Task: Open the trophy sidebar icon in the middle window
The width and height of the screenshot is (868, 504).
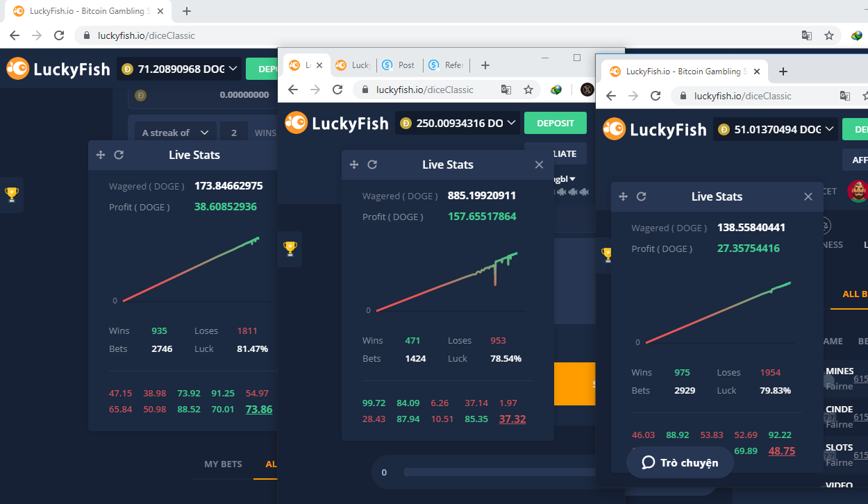Action: 290,249
